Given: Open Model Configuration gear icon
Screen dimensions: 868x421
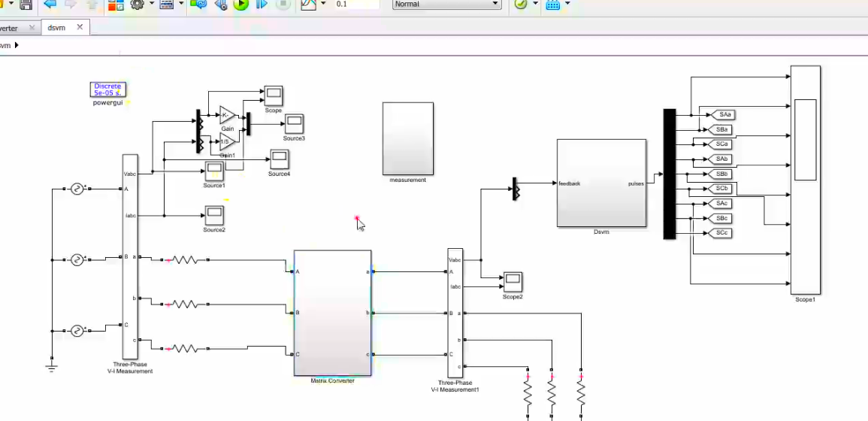Looking at the screenshot, I should pyautogui.click(x=138, y=5).
